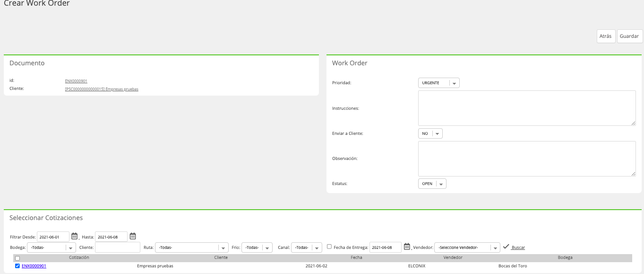Open the Ruta -Todas- dropdown
The width and height of the screenshot is (644, 274).
point(192,247)
